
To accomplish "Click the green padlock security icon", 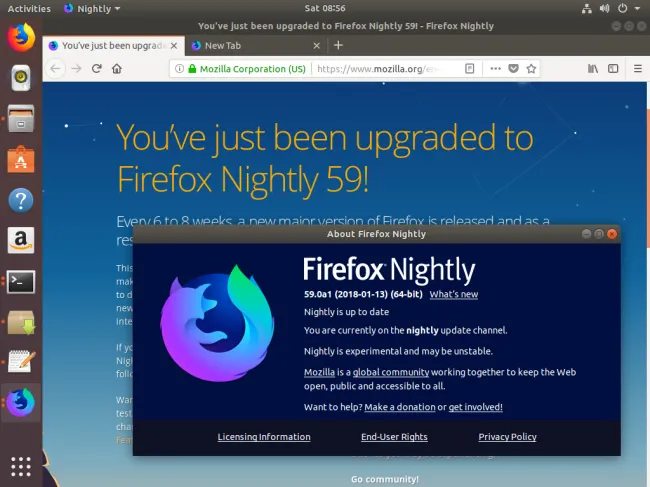I will pyautogui.click(x=192, y=69).
